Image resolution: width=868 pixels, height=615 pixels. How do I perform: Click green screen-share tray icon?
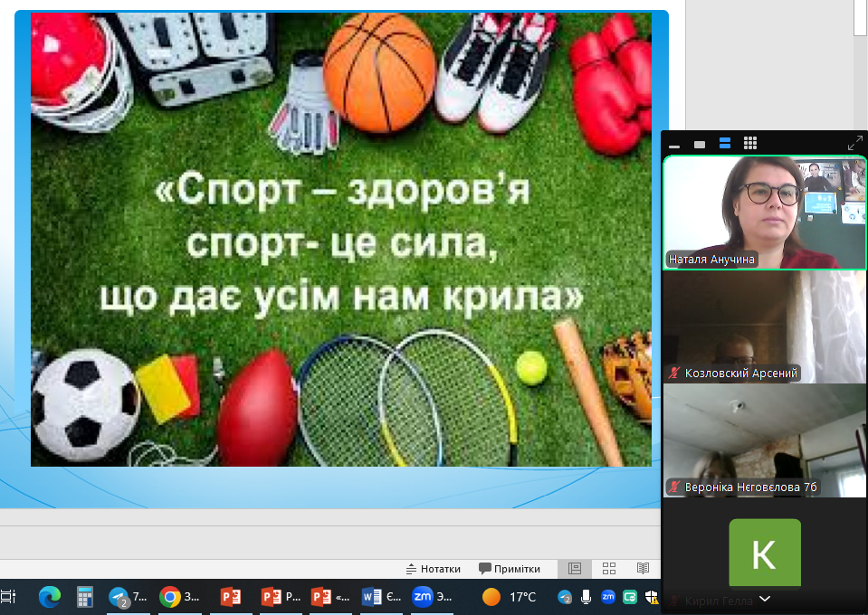point(630,597)
